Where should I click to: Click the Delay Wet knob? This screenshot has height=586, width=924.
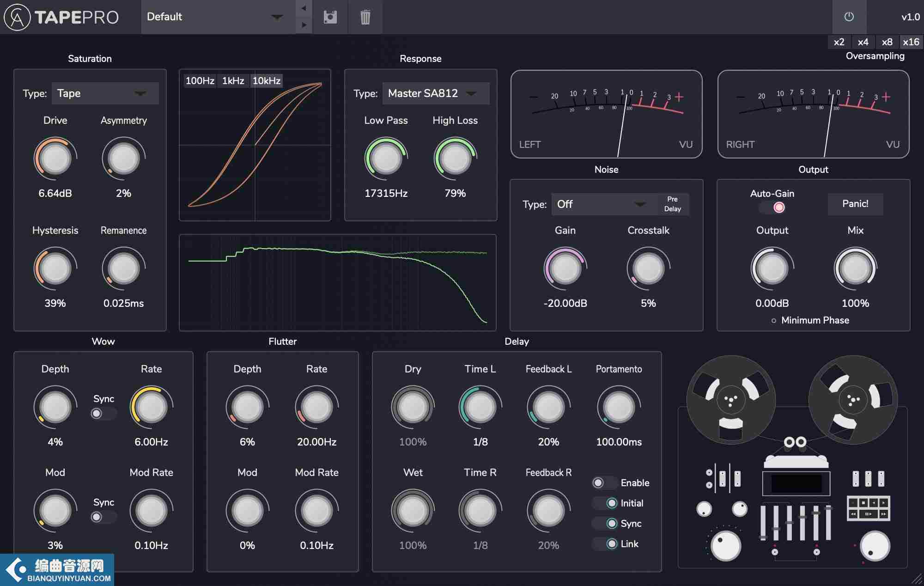413,511
